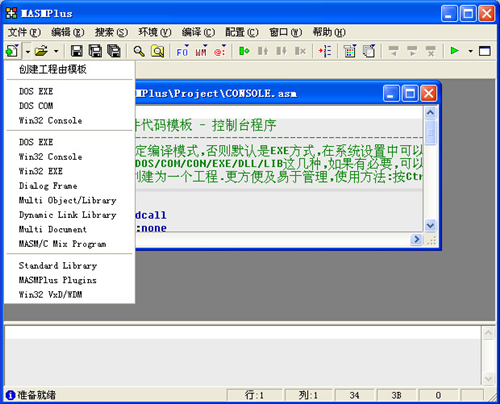
Task: Toggle the output panel window icon
Action: tap(485, 51)
